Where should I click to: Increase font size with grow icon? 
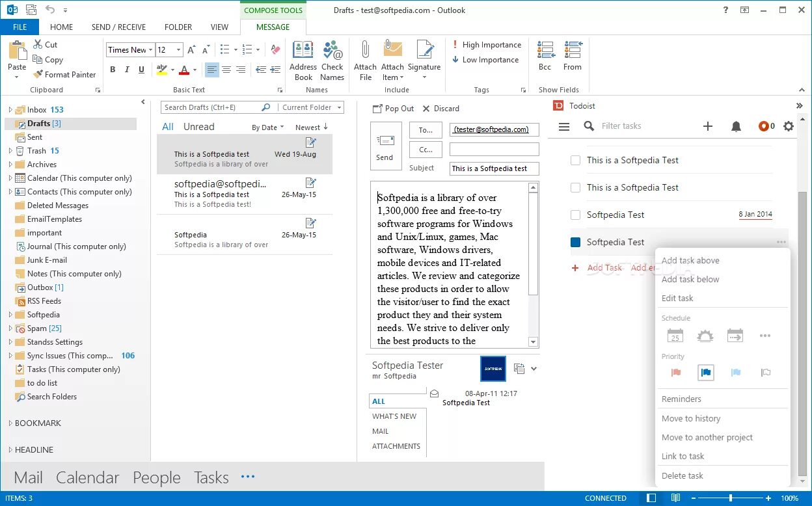(x=191, y=49)
